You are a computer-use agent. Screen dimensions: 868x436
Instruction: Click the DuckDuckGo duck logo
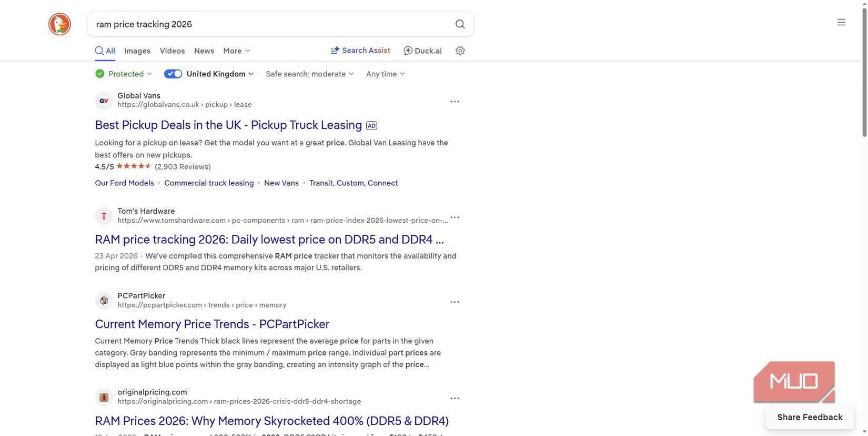click(x=59, y=24)
